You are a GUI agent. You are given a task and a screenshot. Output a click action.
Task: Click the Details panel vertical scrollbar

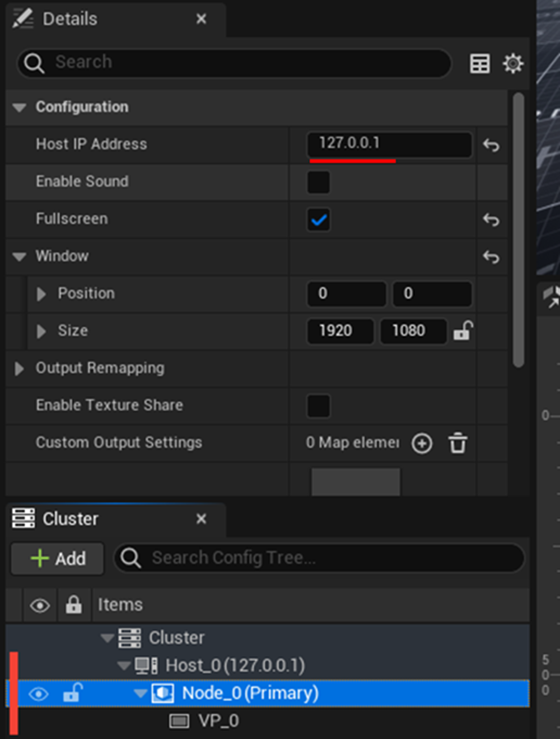(x=519, y=230)
